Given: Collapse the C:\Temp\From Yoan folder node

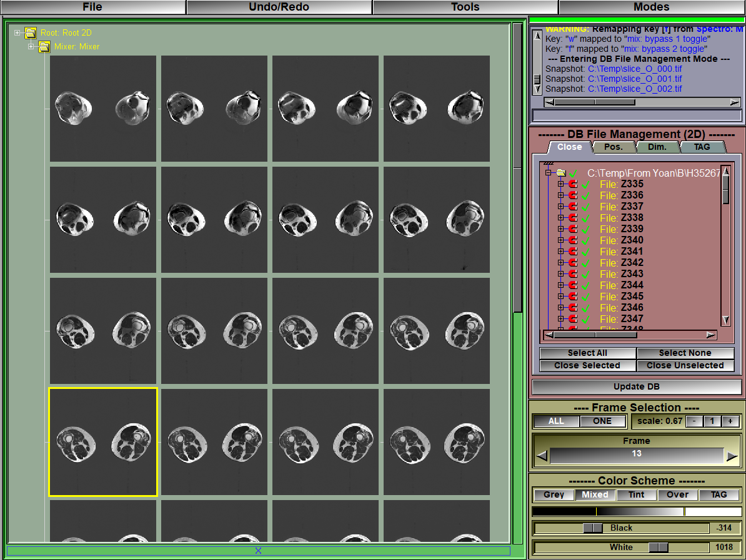Looking at the screenshot, I should point(548,173).
